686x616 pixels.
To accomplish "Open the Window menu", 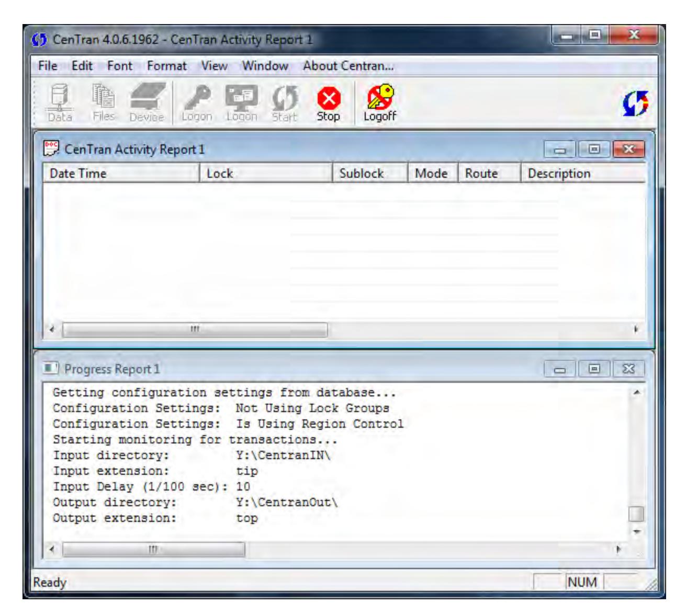I will [x=265, y=66].
